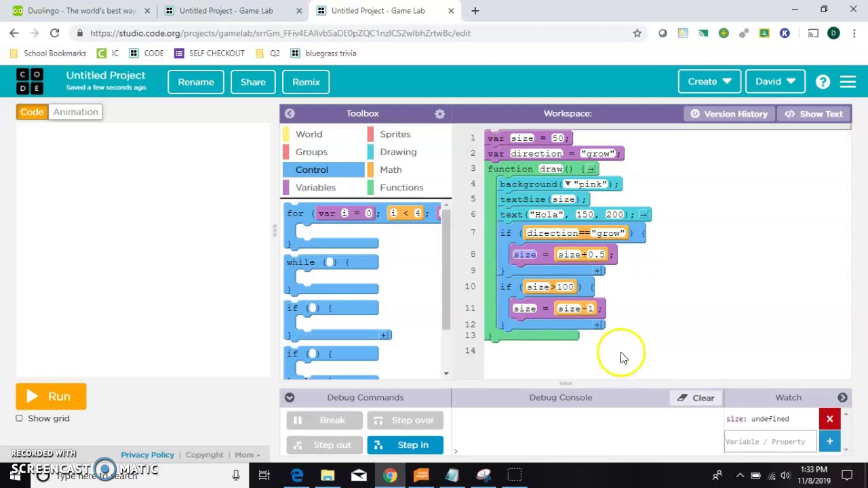Select the Sprites toolbox category

(x=395, y=134)
